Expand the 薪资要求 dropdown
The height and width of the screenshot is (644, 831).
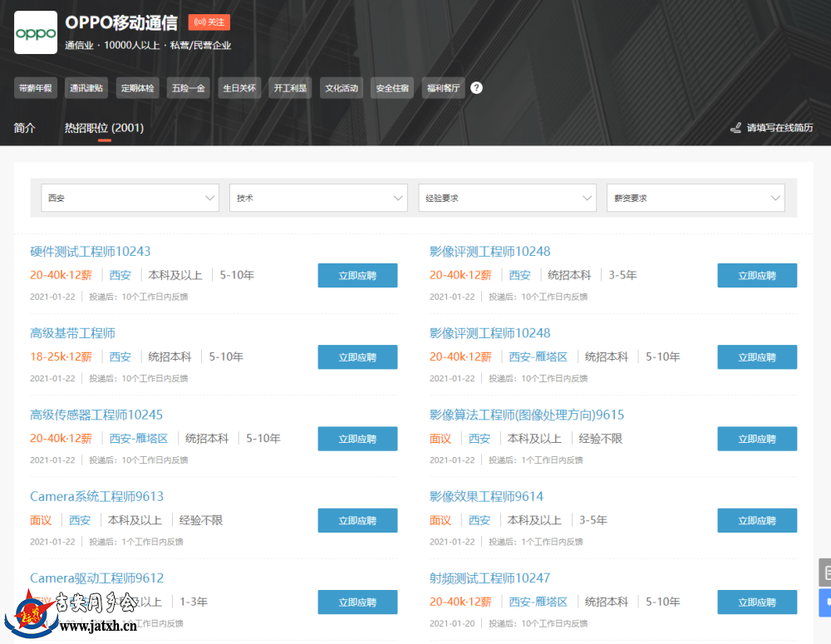pos(696,198)
